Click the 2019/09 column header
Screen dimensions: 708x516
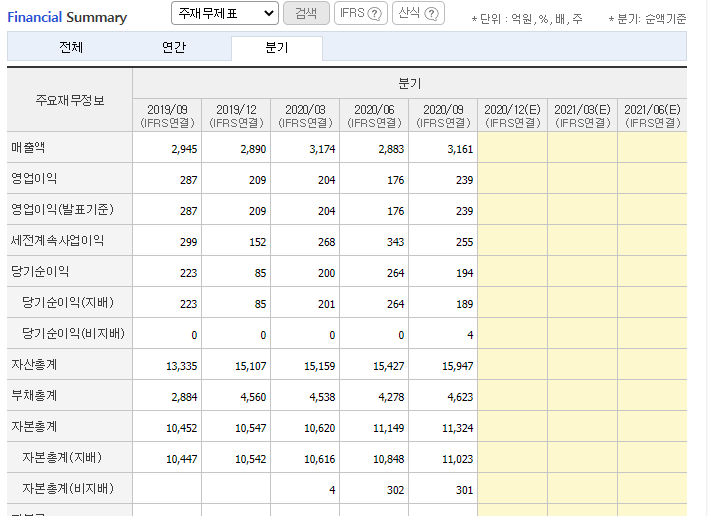coord(167,116)
